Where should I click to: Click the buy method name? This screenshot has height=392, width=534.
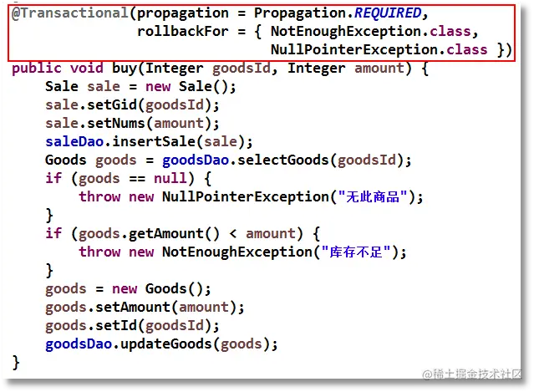click(x=125, y=69)
